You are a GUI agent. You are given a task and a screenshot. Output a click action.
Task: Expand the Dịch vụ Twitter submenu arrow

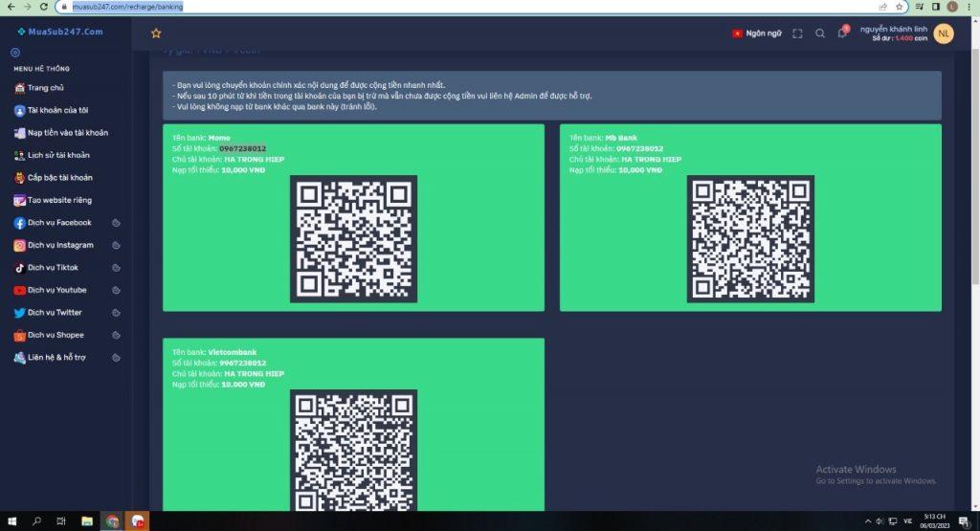pyautogui.click(x=116, y=313)
